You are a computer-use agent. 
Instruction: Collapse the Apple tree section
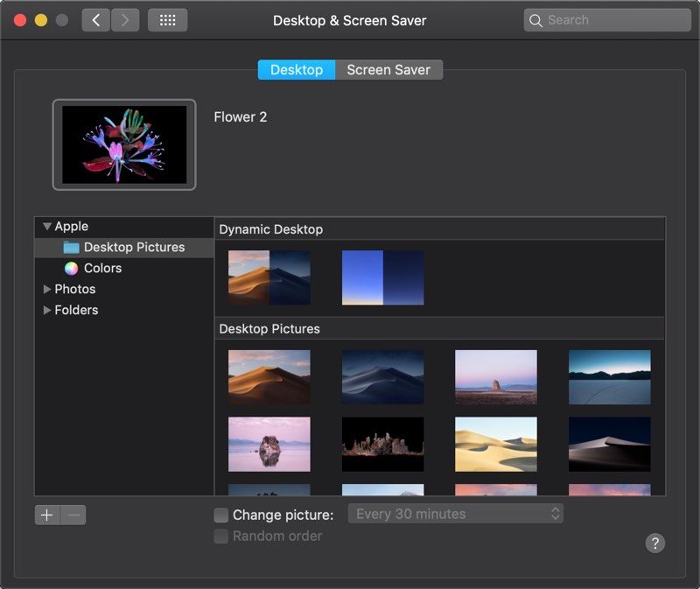coord(47,226)
